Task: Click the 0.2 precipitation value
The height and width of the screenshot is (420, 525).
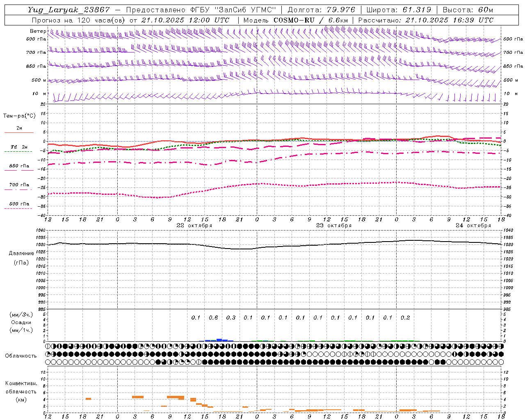Action: [405, 318]
